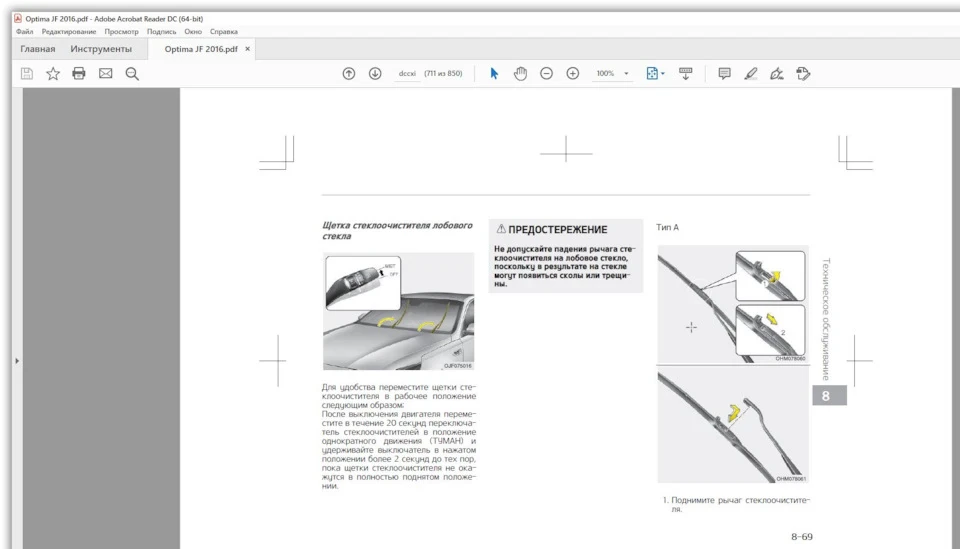Print the document using printer icon
The height and width of the screenshot is (549, 960).
coord(79,74)
